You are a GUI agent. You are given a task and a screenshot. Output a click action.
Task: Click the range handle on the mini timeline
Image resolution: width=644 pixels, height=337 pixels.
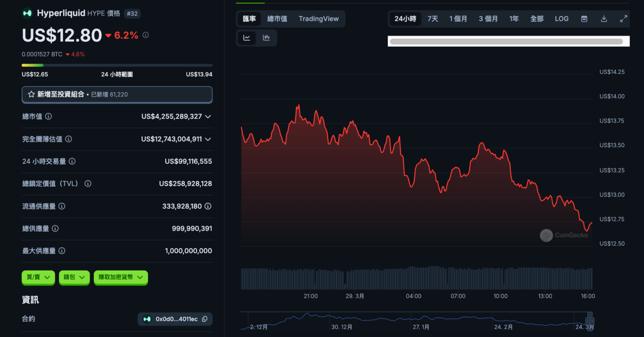click(590, 320)
